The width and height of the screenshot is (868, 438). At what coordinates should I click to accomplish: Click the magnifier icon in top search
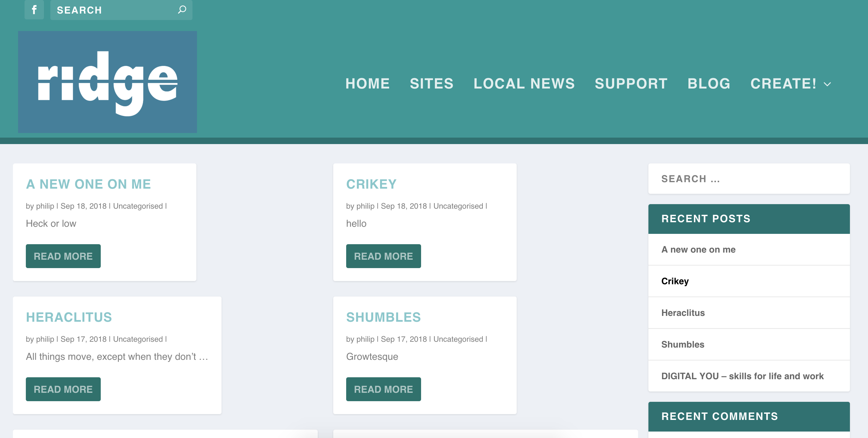pyautogui.click(x=182, y=10)
